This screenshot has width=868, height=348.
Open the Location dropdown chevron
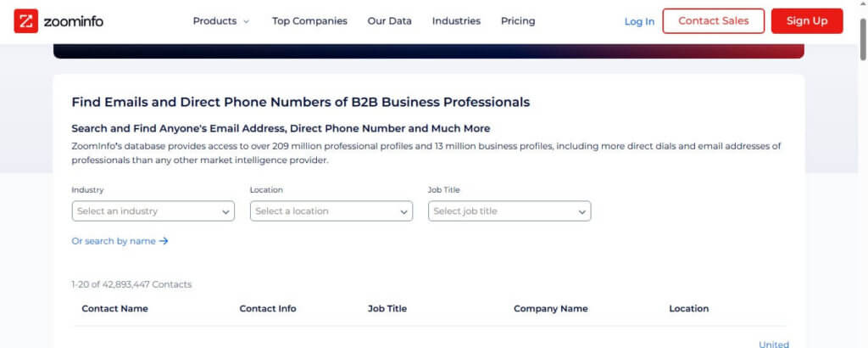[x=403, y=211]
